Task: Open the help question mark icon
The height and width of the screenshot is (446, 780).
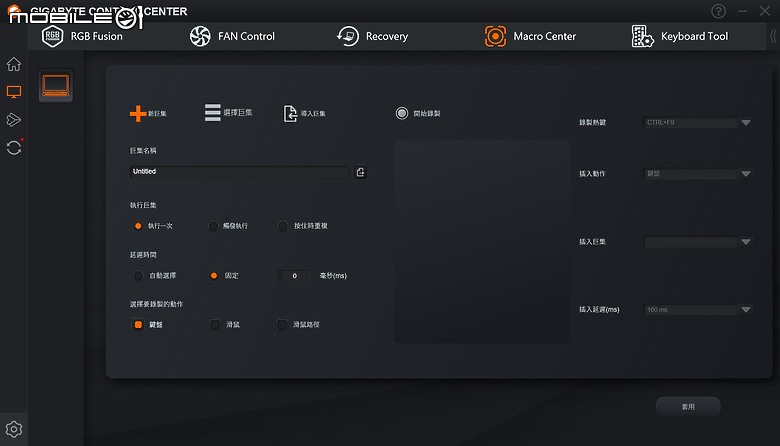Action: [718, 11]
